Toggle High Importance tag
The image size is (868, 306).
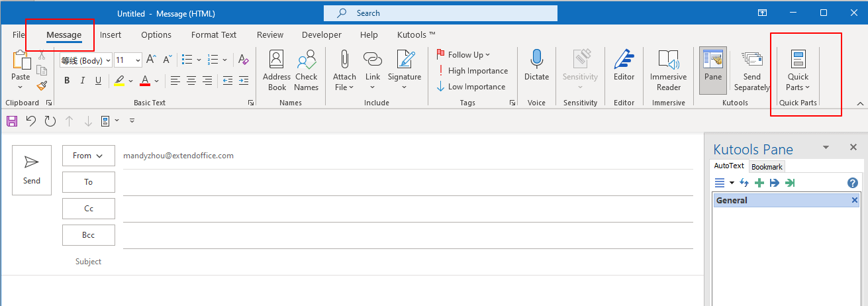pos(471,71)
